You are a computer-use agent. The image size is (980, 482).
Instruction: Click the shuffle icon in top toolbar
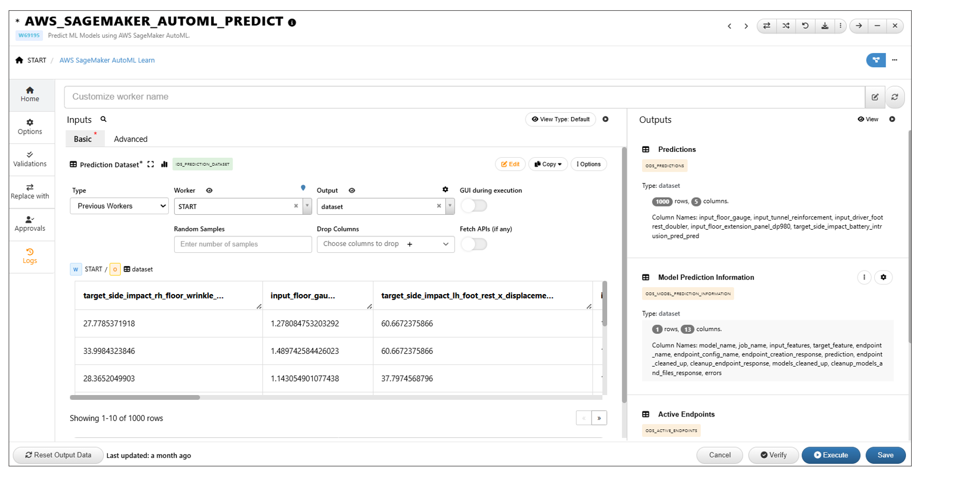(x=786, y=26)
